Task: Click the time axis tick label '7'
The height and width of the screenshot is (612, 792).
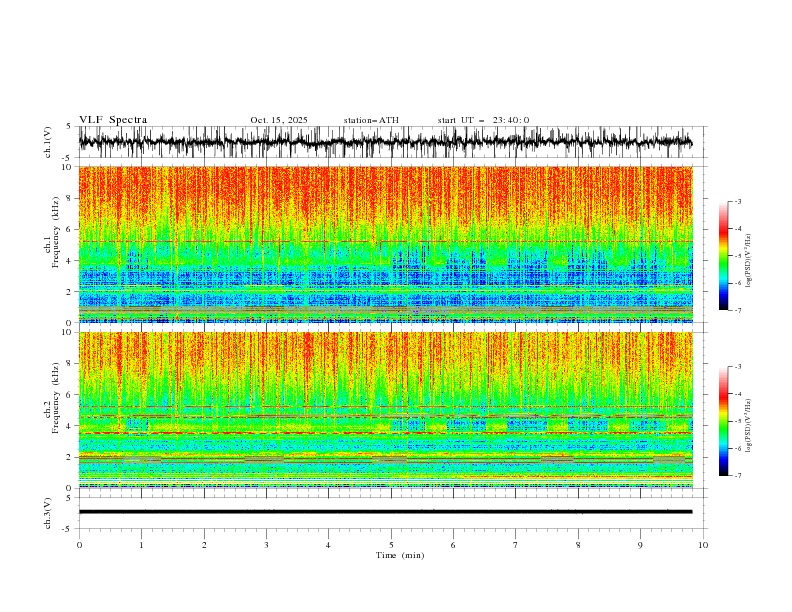Action: pos(516,545)
